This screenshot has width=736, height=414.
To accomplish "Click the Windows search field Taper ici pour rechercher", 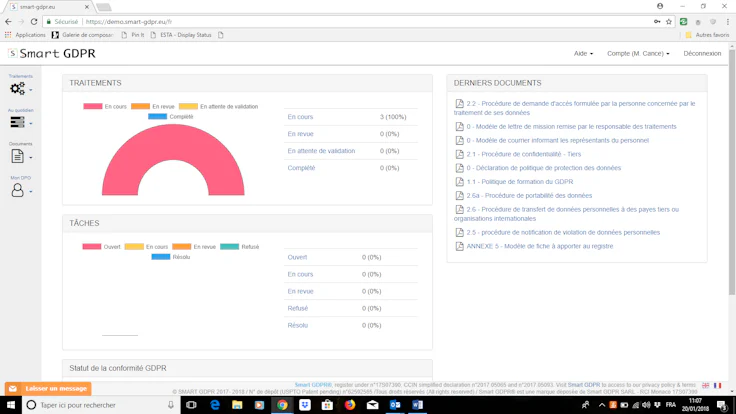I will click(101, 405).
